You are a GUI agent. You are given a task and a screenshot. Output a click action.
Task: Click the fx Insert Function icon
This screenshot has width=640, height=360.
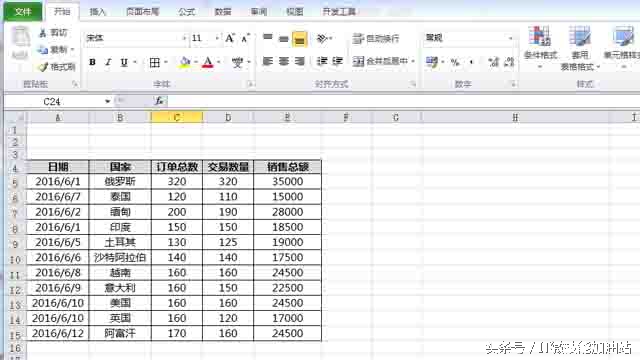coord(159,101)
